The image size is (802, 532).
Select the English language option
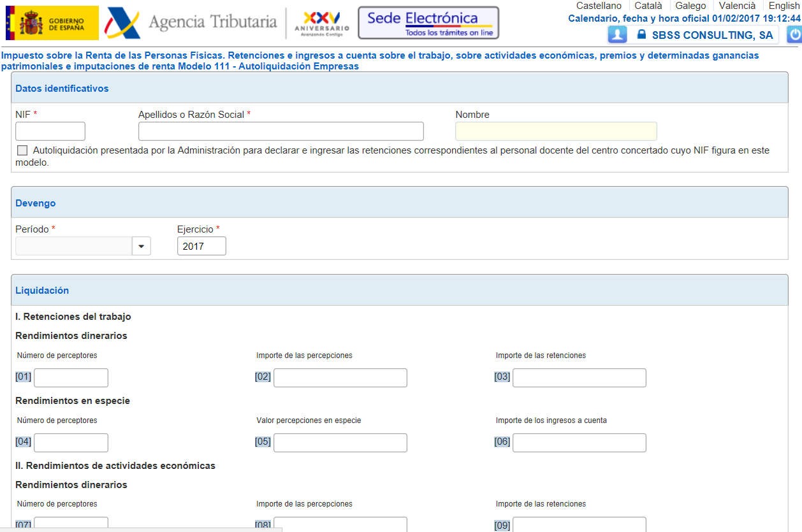(784, 6)
